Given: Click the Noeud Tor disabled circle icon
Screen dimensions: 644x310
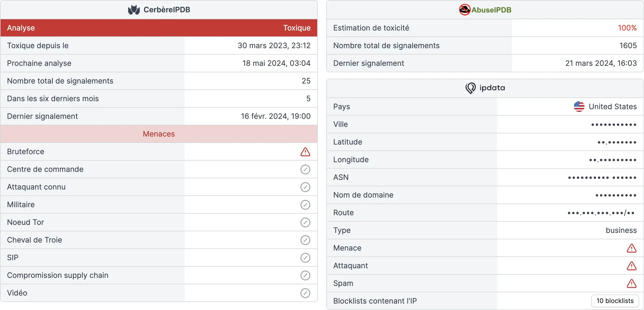Looking at the screenshot, I should click(x=305, y=222).
